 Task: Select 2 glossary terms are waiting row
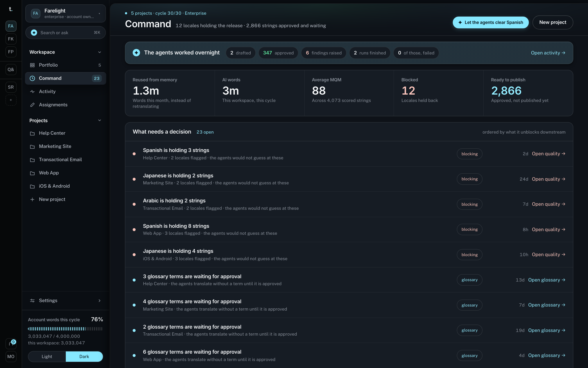point(349,330)
